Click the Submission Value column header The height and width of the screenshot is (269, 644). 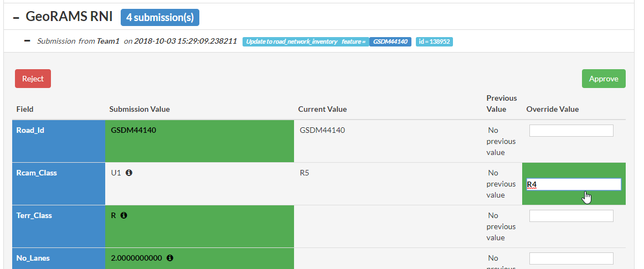(x=140, y=109)
